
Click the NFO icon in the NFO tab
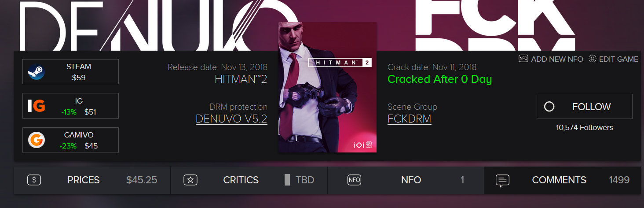(355, 180)
